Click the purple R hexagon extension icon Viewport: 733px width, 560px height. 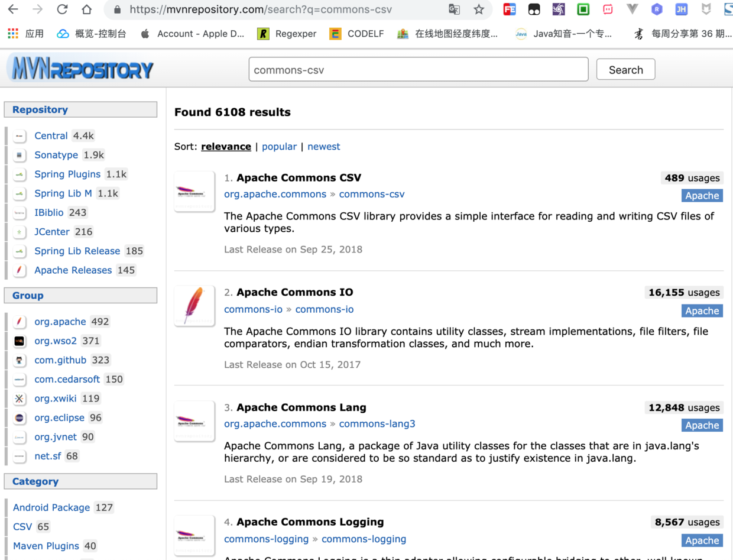pos(656,10)
